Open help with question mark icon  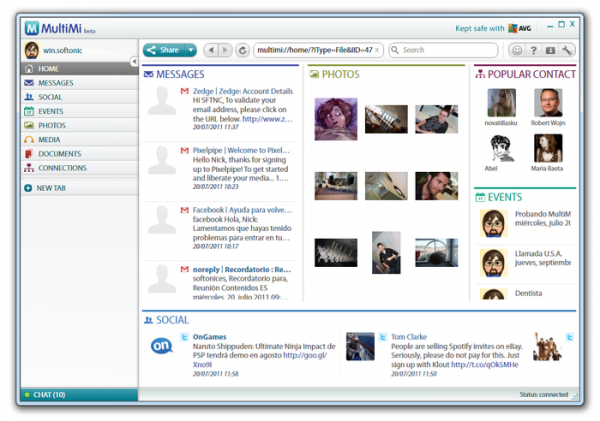(533, 50)
